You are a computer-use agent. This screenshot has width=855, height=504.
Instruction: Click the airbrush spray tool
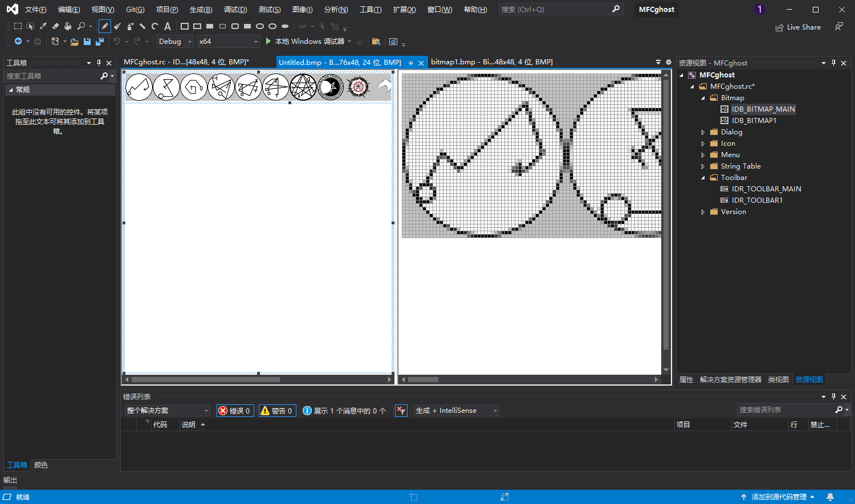[130, 26]
